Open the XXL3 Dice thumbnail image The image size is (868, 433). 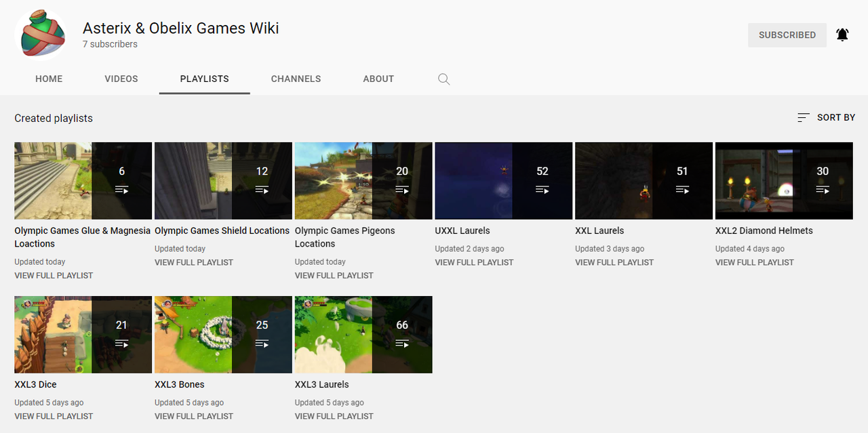click(83, 335)
